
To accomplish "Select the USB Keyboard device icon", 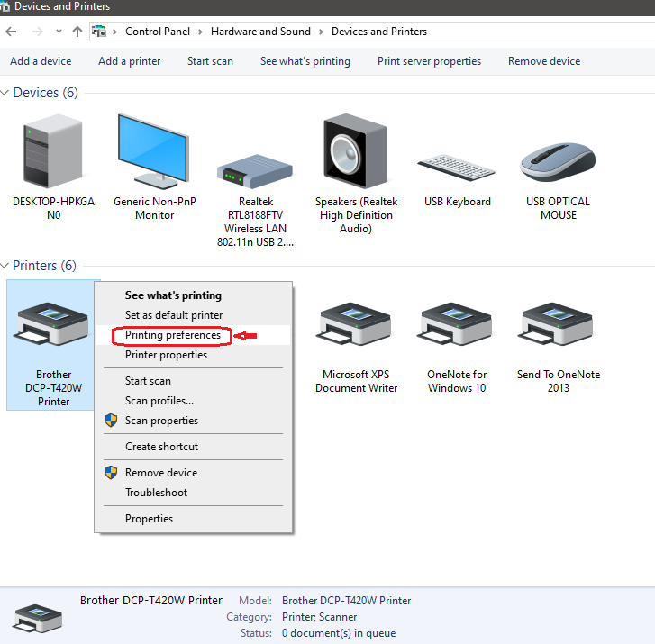I will pyautogui.click(x=456, y=168).
